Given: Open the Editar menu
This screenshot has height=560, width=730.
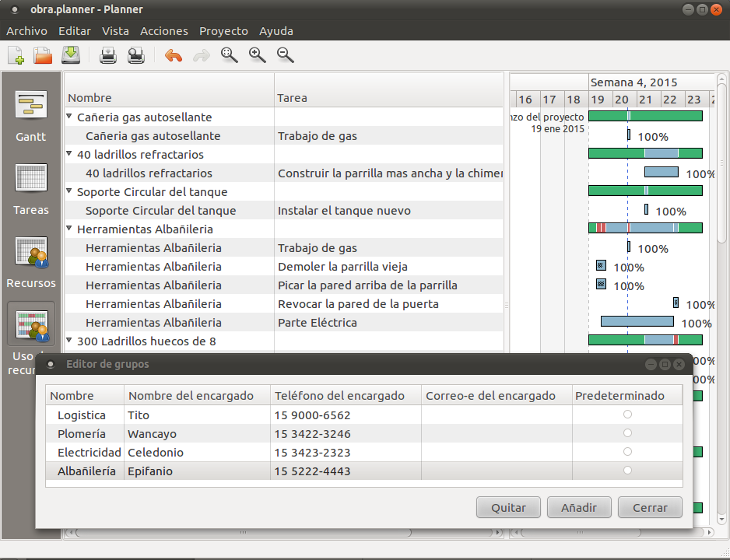Looking at the screenshot, I should (75, 30).
